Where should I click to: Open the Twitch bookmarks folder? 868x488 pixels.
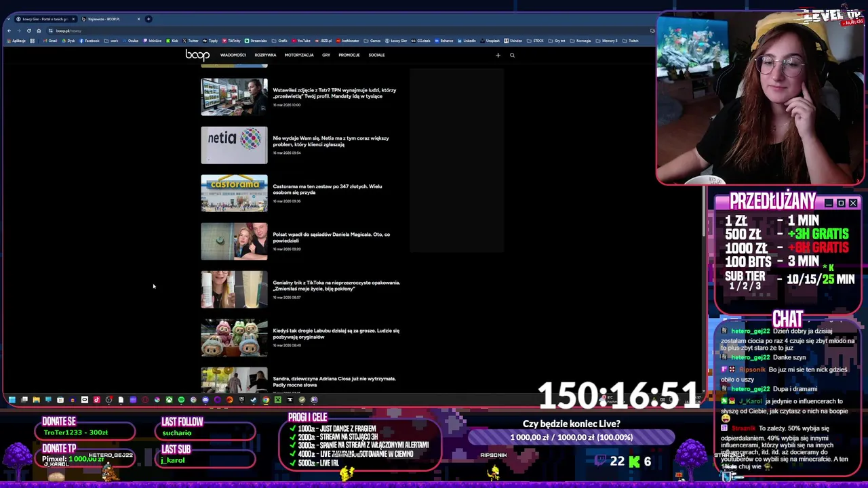(x=631, y=41)
